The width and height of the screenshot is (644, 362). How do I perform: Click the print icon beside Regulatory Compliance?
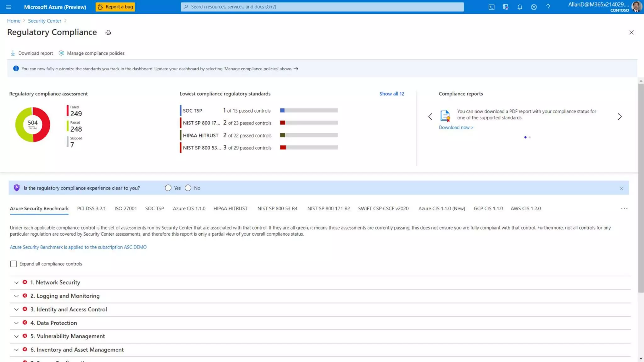108,32
